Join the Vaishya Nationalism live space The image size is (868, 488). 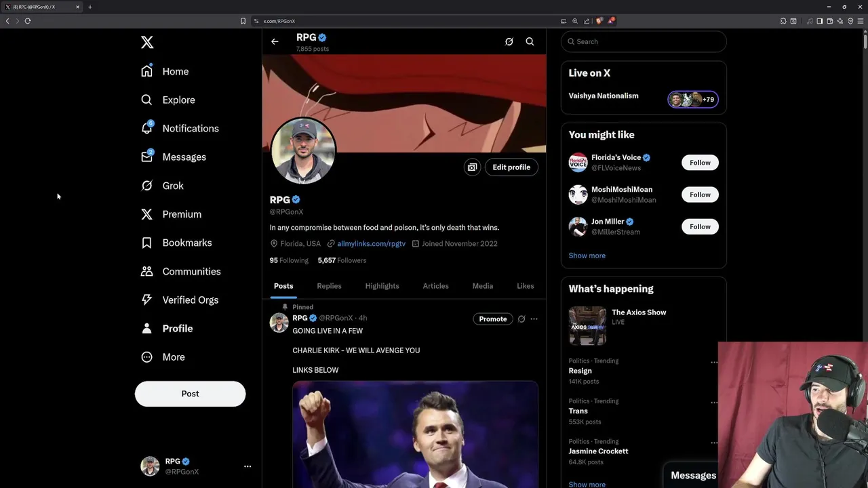644,99
